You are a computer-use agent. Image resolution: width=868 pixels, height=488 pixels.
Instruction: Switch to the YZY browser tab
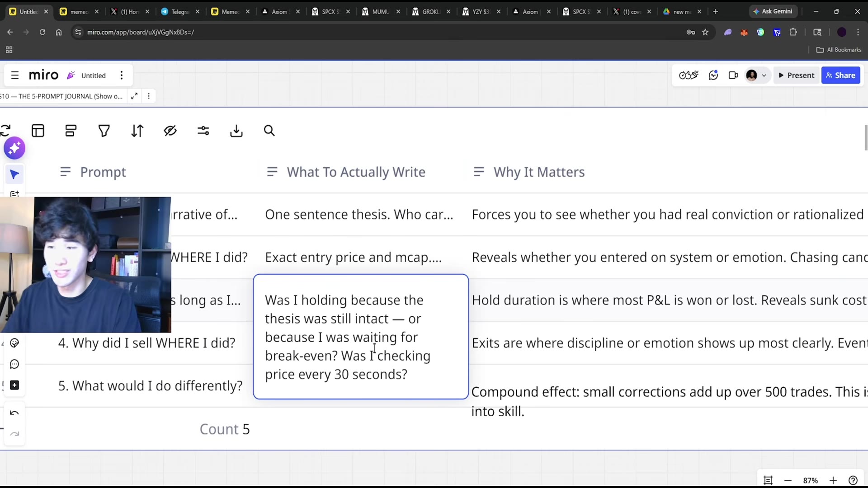[481, 12]
